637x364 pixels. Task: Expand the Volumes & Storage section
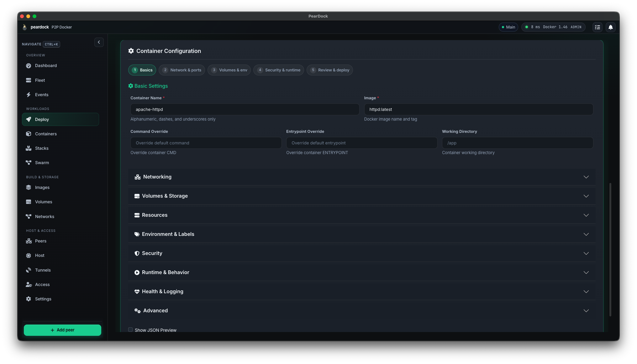(362, 196)
